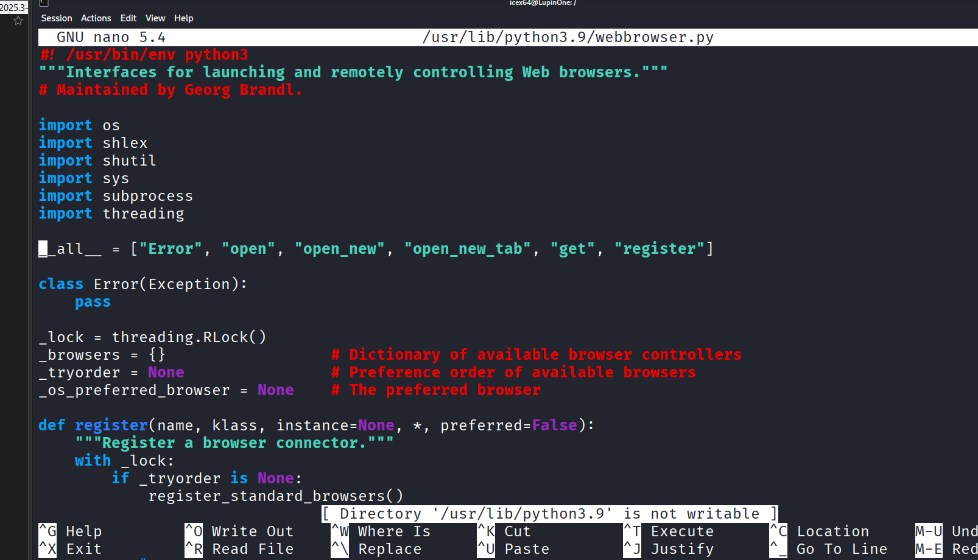Open the Session menu
This screenshot has width=978, height=560.
coord(57,18)
